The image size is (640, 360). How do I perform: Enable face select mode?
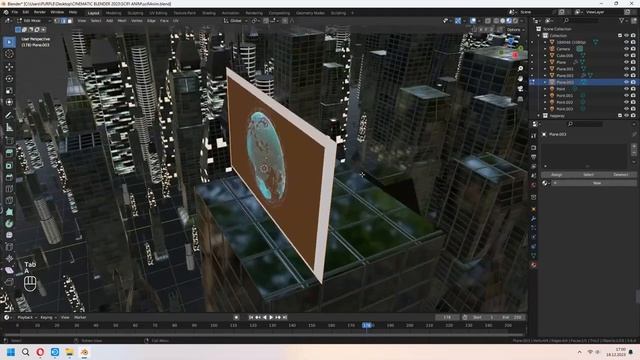click(x=70, y=20)
